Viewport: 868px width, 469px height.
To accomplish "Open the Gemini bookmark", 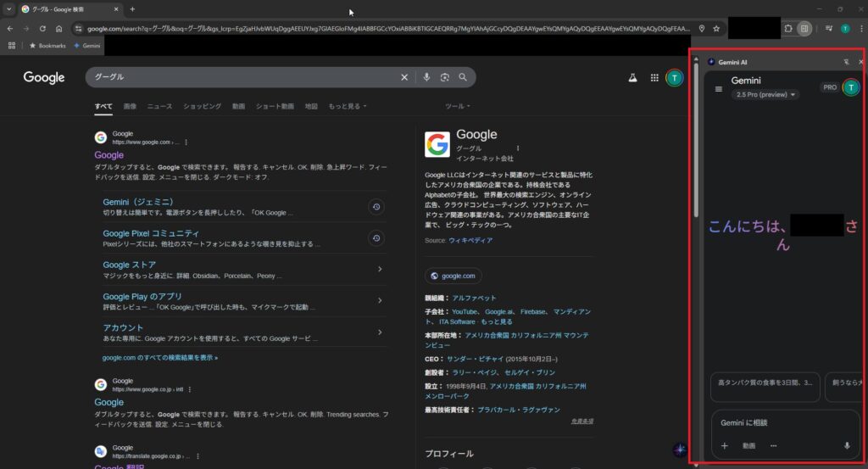I will (87, 46).
